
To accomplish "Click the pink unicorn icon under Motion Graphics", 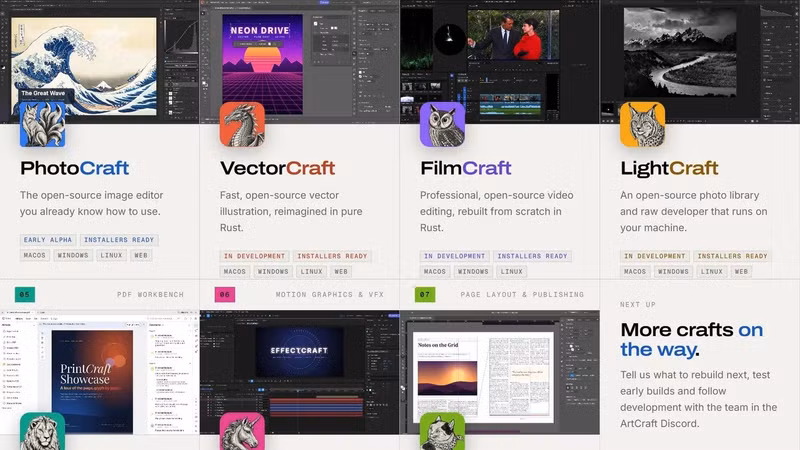I will (242, 432).
